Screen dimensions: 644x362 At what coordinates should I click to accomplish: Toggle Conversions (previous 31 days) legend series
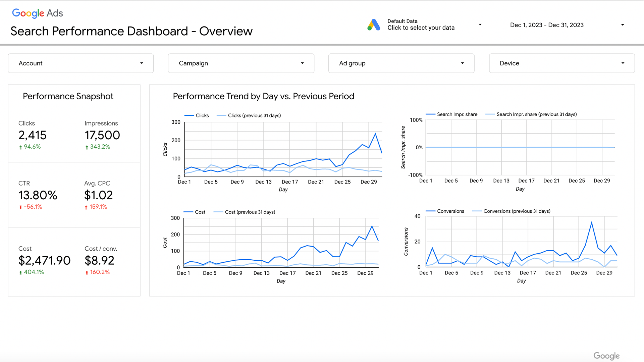pyautogui.click(x=511, y=211)
